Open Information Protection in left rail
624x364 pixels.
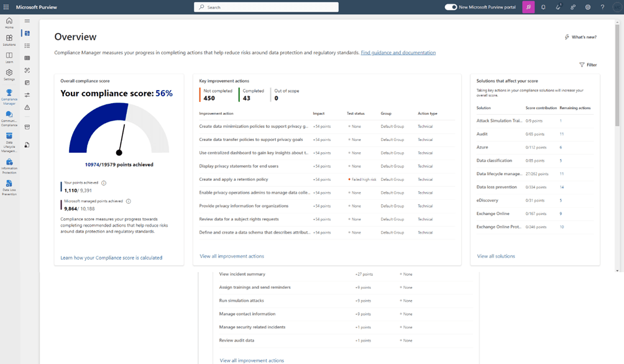[9, 166]
